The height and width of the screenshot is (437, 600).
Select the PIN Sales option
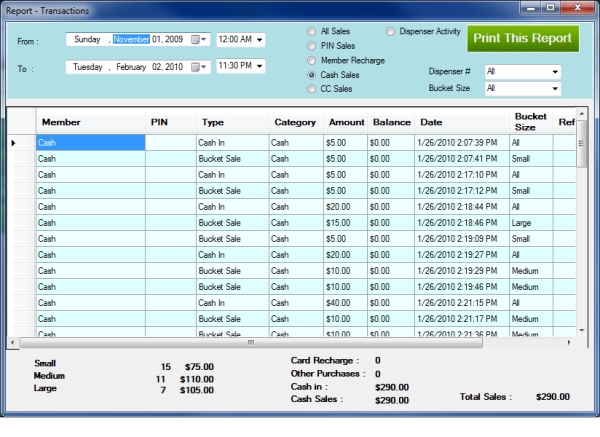point(312,46)
